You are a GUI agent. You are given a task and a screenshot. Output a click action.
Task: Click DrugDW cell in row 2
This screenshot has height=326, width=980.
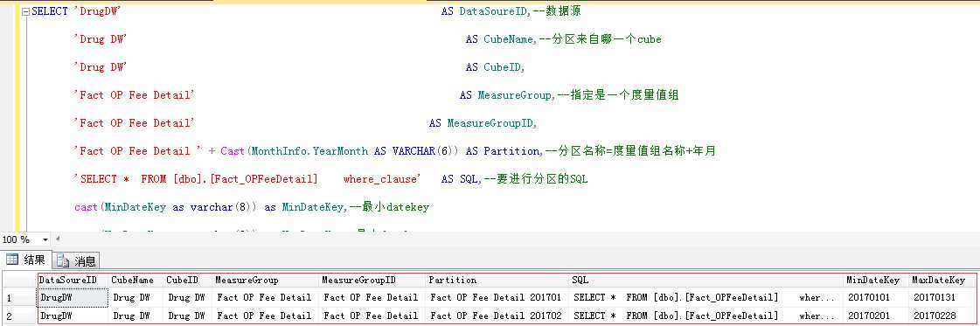[73, 316]
